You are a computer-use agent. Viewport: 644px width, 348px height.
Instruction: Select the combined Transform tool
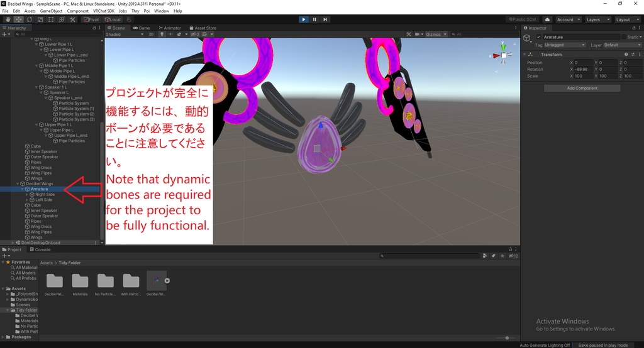tap(62, 19)
